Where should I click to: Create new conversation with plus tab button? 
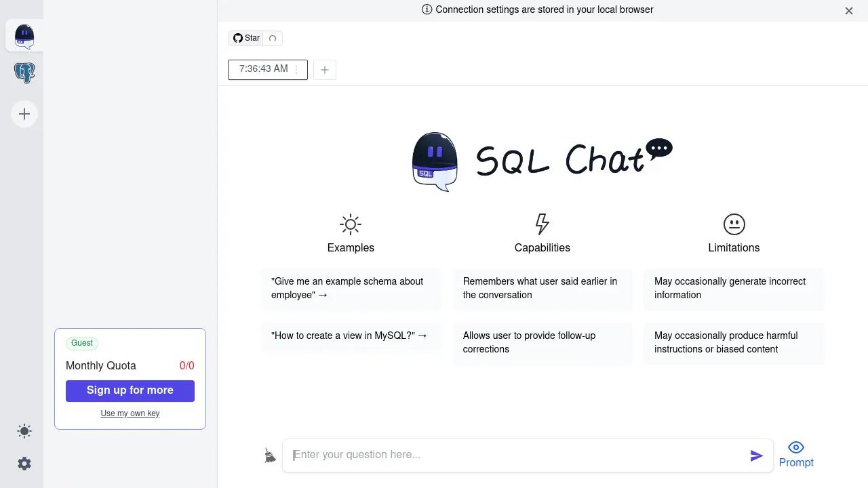[x=325, y=70]
